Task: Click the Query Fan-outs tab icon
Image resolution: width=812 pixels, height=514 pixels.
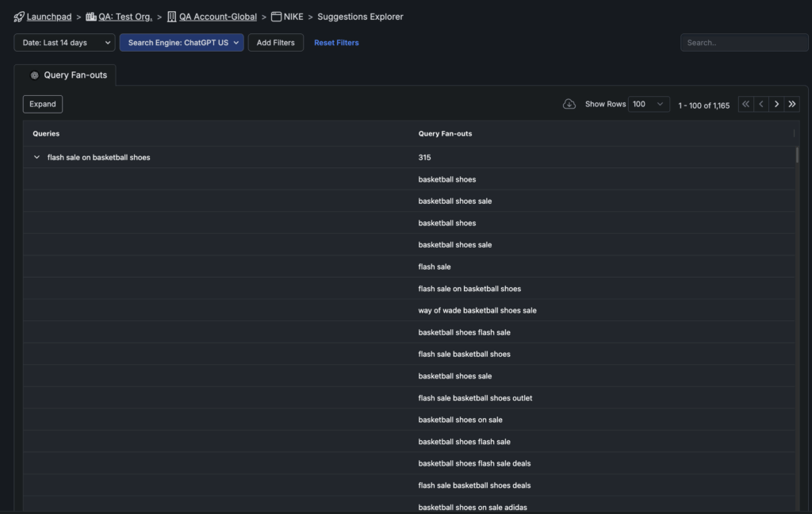Action: tap(34, 75)
